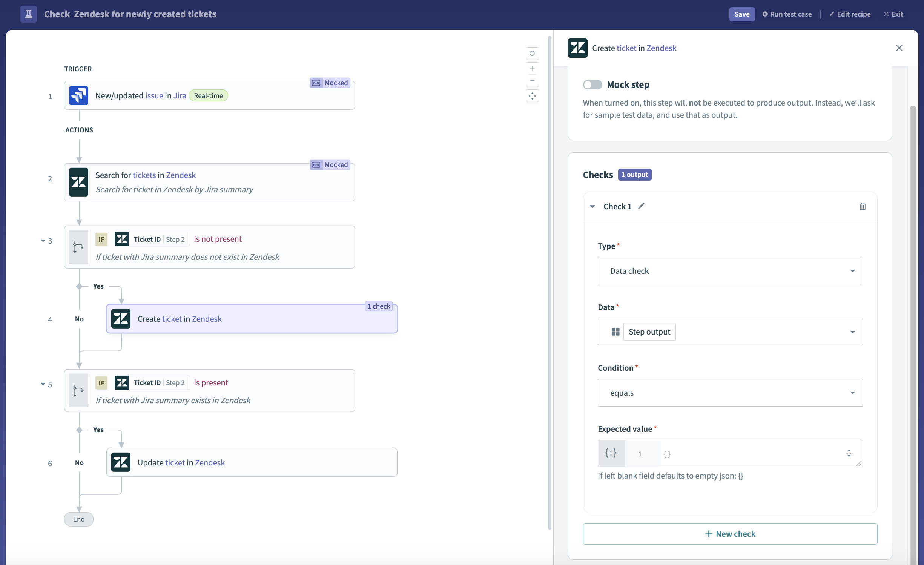The image size is (924, 565).
Task: Open the Condition dropdown showing equals
Action: point(730,393)
